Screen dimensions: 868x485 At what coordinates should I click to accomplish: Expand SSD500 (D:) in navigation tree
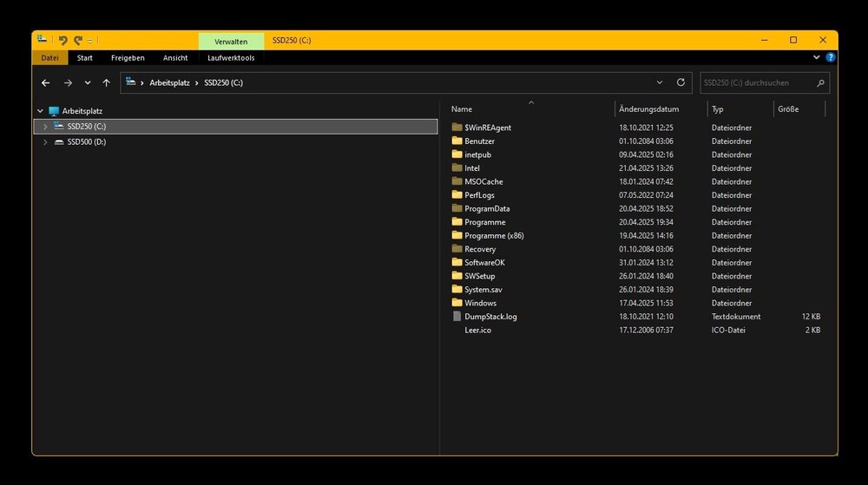click(45, 142)
